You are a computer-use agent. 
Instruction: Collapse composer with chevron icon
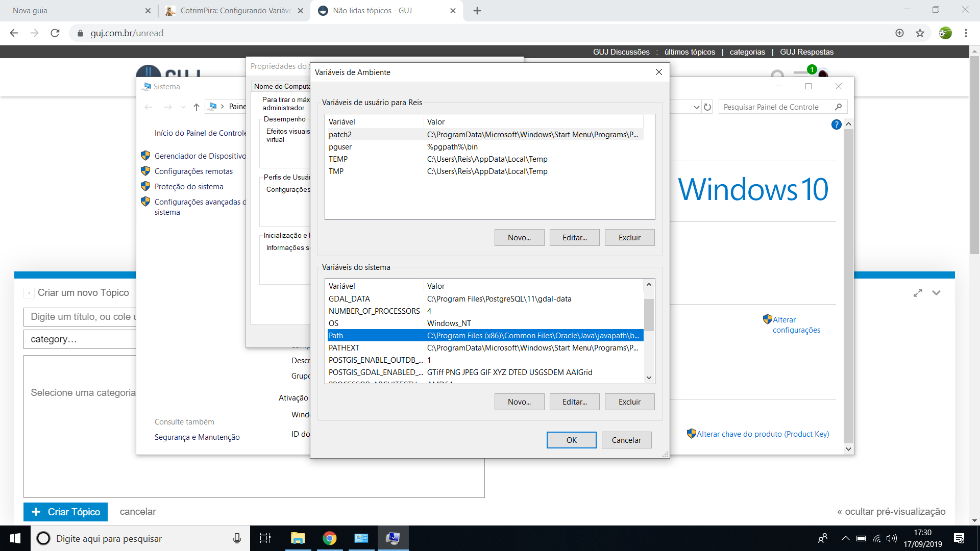tap(936, 293)
